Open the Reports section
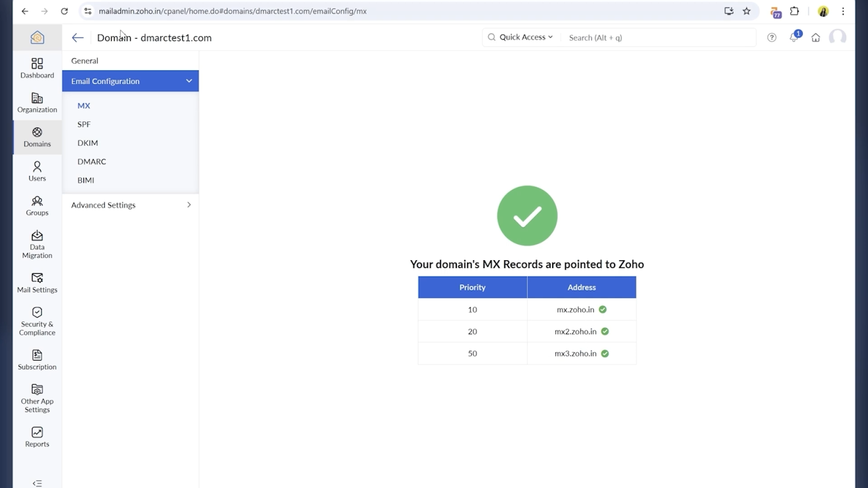The image size is (868, 488). (x=36, y=437)
